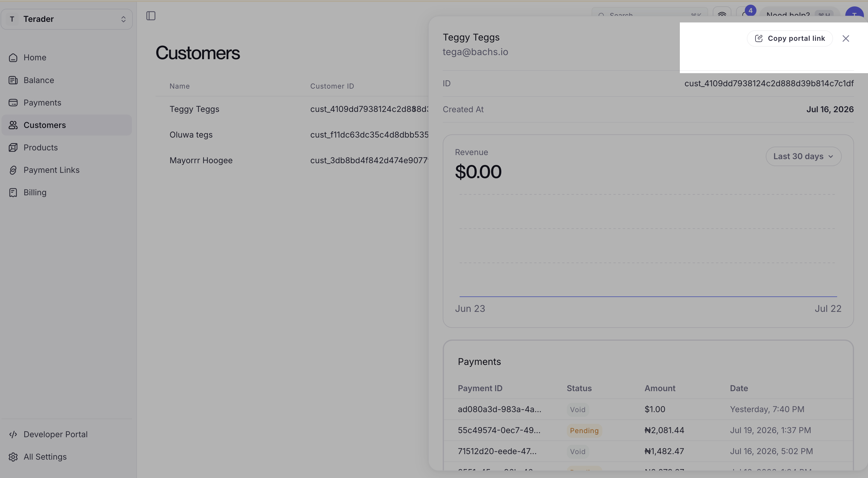Click the Home icon in sidebar
This screenshot has width=868, height=478.
point(13,58)
